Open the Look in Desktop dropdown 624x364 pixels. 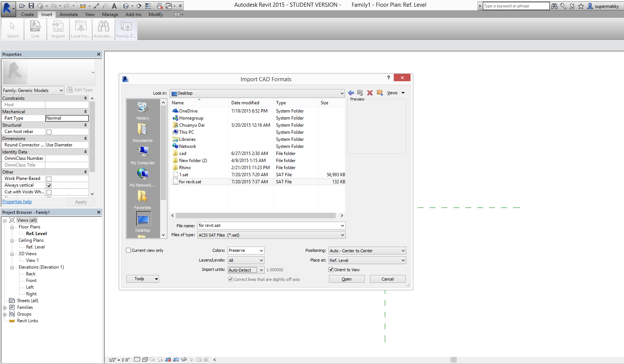tap(257, 93)
